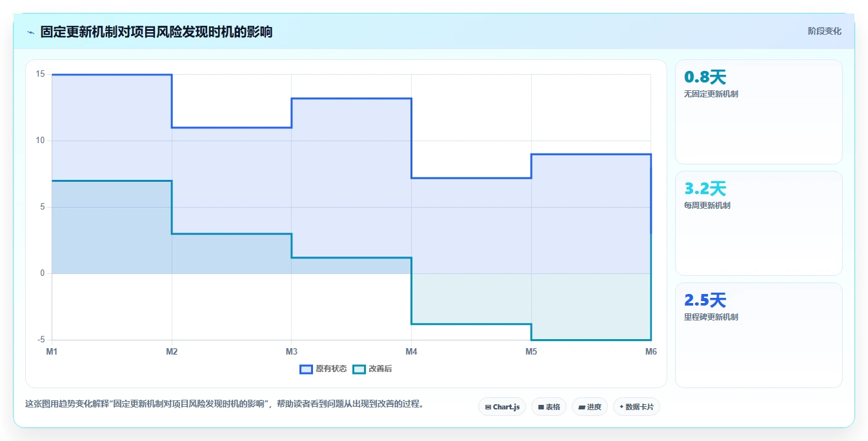Image resolution: width=868 pixels, height=441 pixels.
Task: Click the chart title 固定更新机制对项目风险发现时机的影响
Action: tap(156, 32)
